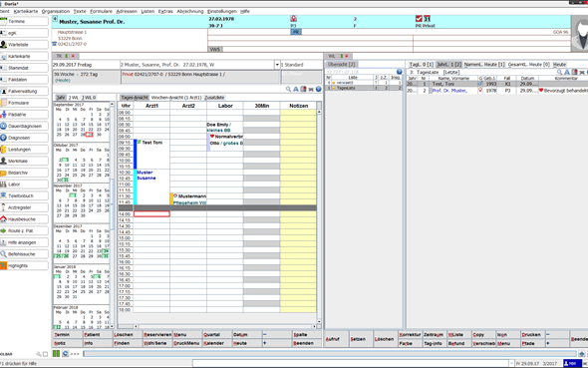Open the Highlights sidebar entry

pyautogui.click(x=24, y=265)
